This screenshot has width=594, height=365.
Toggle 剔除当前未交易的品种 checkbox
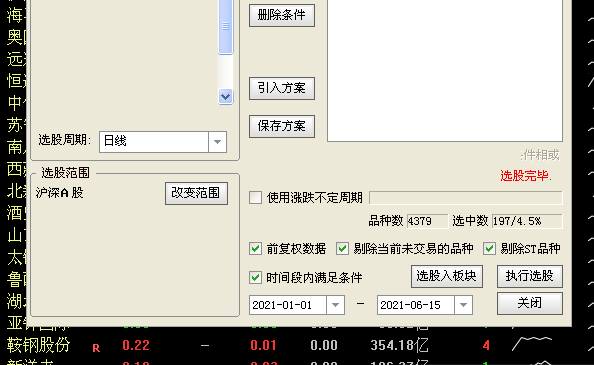pos(342,249)
